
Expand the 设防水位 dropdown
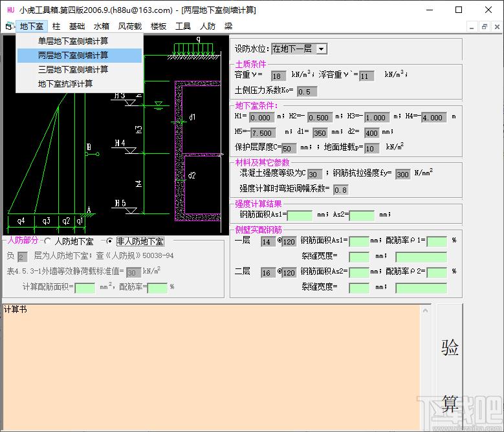click(321, 49)
